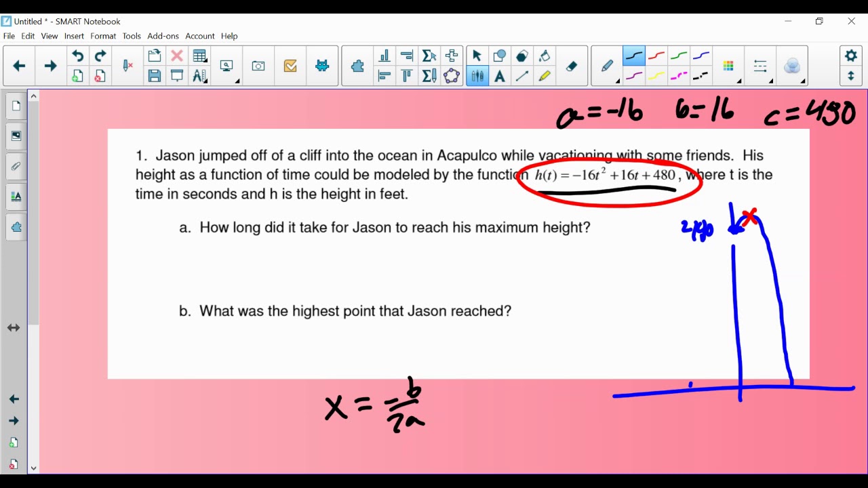
Task: Move sidebar with the double-arrow button
Action: click(14, 328)
